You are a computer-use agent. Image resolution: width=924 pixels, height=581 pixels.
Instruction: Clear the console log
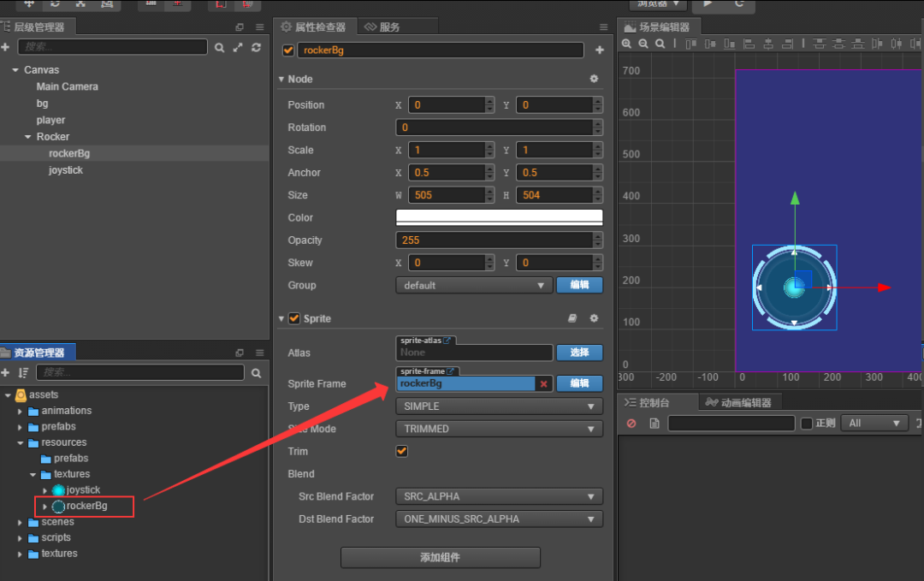pyautogui.click(x=631, y=423)
